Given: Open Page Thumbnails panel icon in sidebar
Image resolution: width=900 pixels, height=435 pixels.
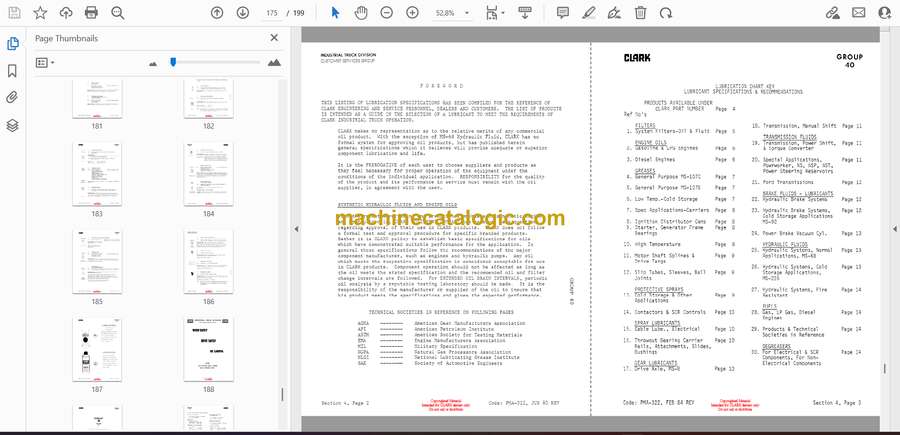Looking at the screenshot, I should (x=12, y=44).
